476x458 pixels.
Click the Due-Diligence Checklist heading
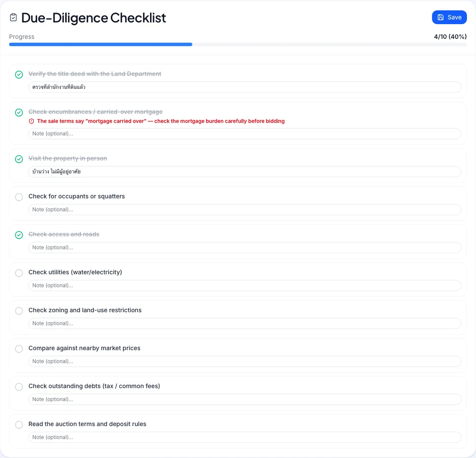(94, 18)
